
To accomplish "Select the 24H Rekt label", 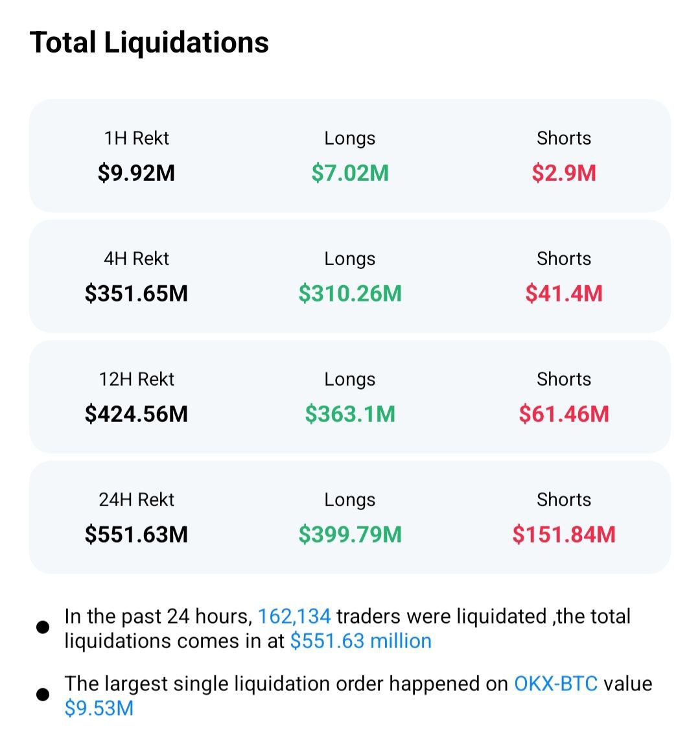I will point(136,500).
